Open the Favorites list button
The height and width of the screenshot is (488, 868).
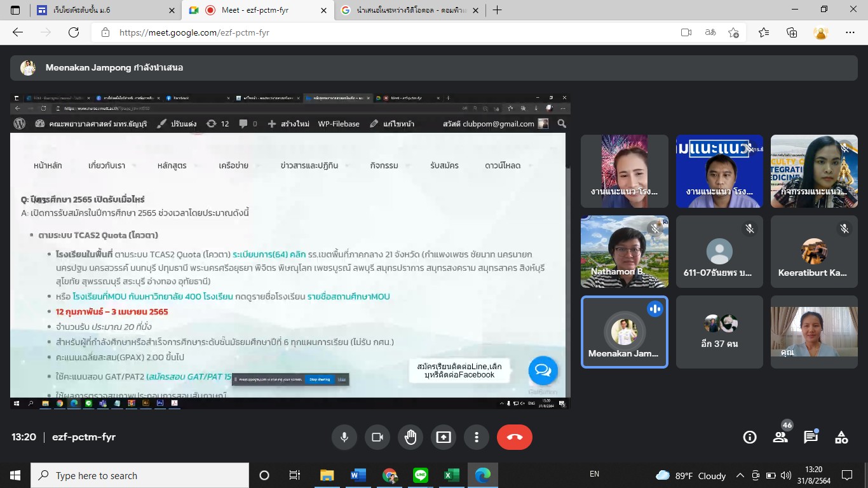point(764,32)
